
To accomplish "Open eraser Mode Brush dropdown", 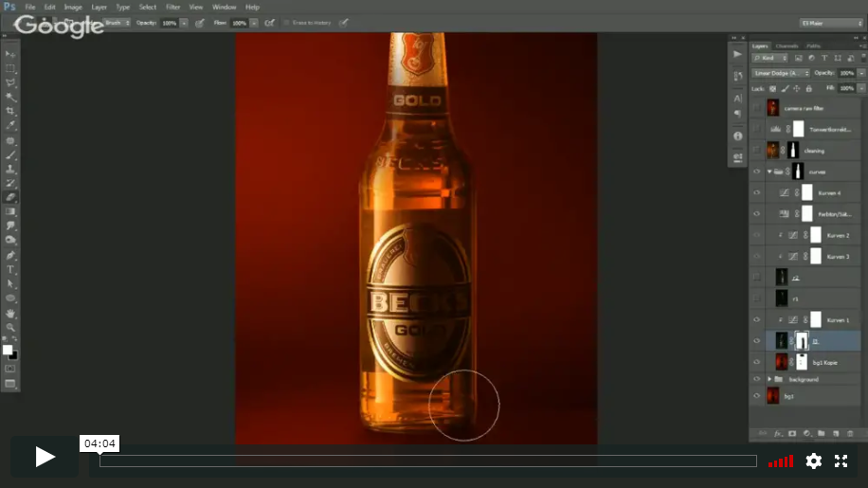I will (117, 23).
